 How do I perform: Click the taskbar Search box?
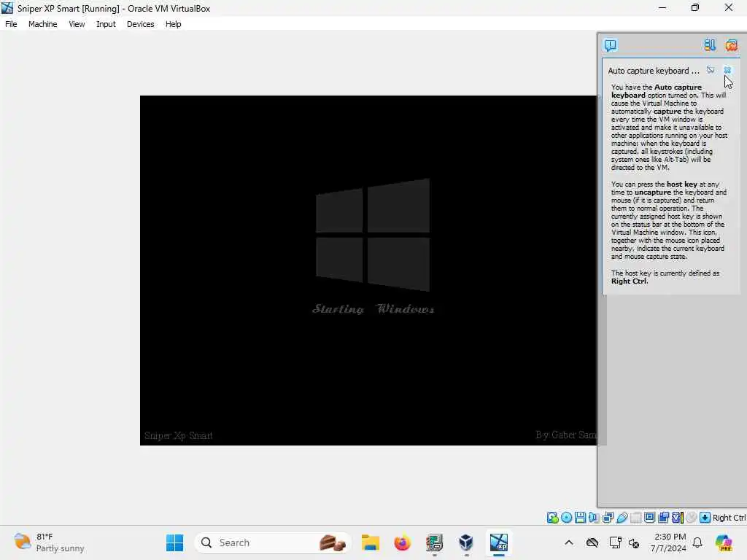tap(273, 542)
